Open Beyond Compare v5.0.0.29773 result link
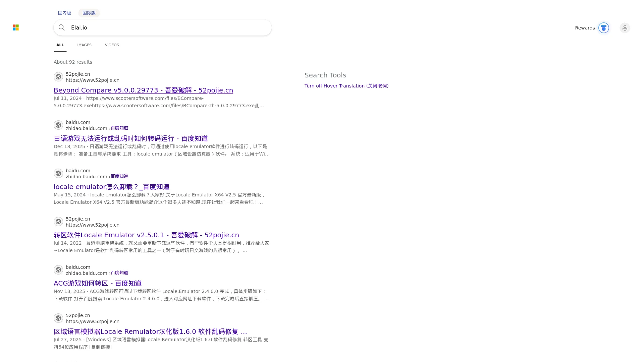This screenshot has width=644, height=362. [143, 90]
